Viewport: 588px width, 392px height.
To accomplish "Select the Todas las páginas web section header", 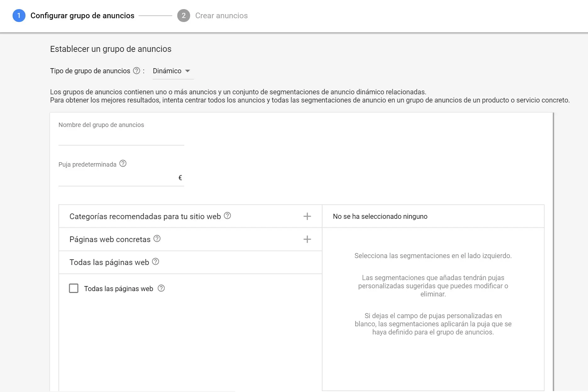I will [x=190, y=262].
